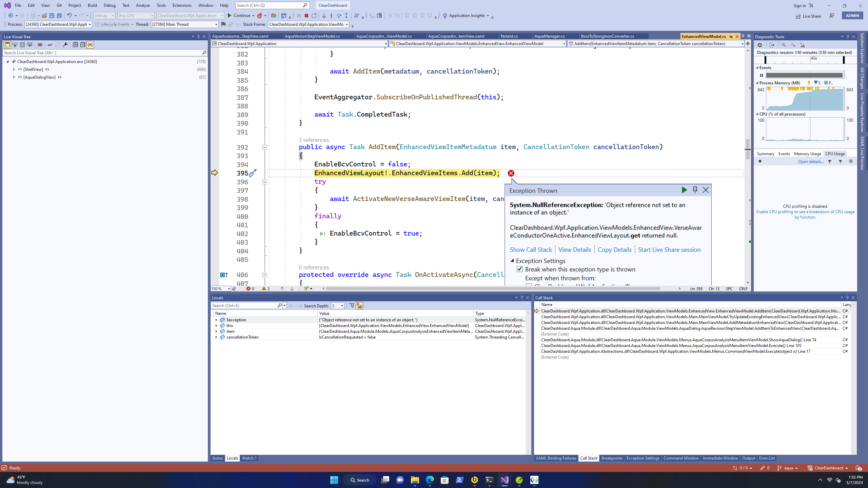Click screwdriver quick action on line 395
Image resolution: width=868 pixels, height=488 pixels.
pyautogui.click(x=253, y=173)
